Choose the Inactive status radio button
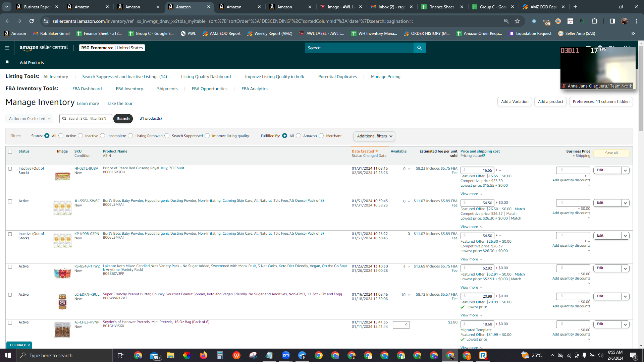 [80, 136]
